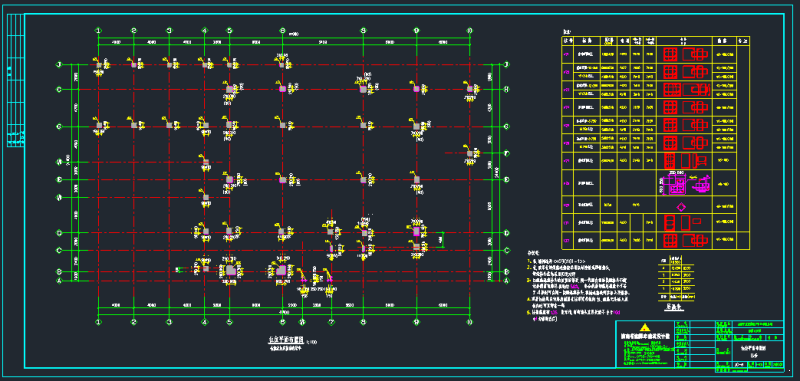The height and width of the screenshot is (381, 800).
Task: Select the white company name under warning triangle
Action: [x=645, y=336]
